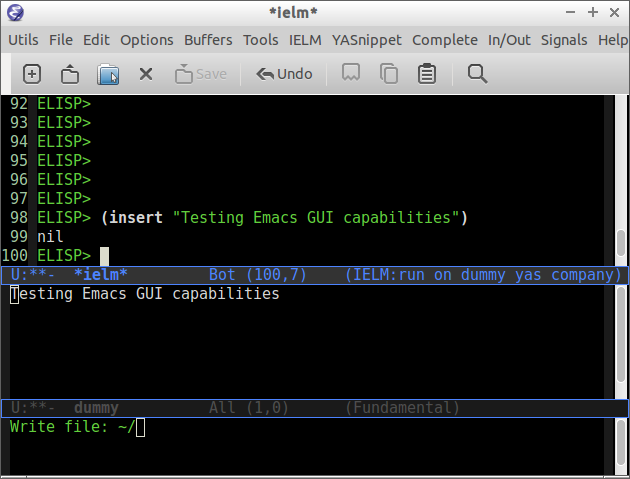Click the dummy minor mode indicator in ielm mode line
630x479 pixels.
483,275
